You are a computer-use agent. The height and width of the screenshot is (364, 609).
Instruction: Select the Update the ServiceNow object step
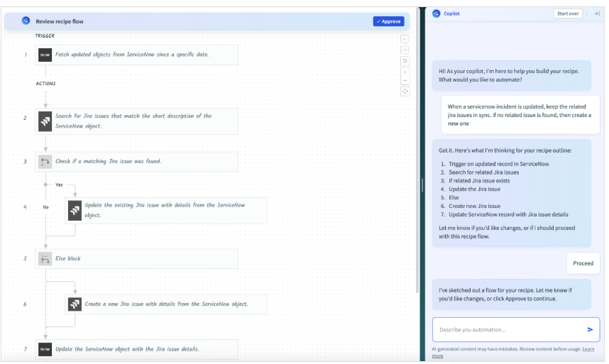(x=136, y=349)
